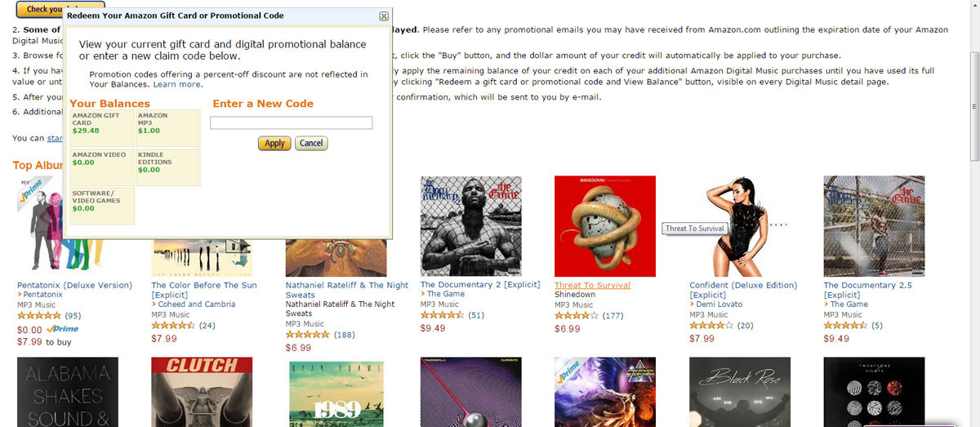This screenshot has height=427, width=980.
Task: Click the Cancel button in dialog
Action: point(310,143)
